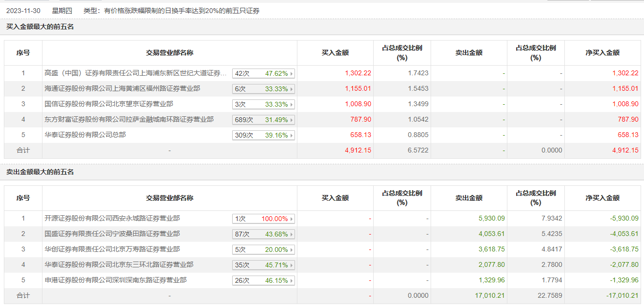
Task: Click the 7.9342 percentage cell
Action: pyautogui.click(x=552, y=219)
